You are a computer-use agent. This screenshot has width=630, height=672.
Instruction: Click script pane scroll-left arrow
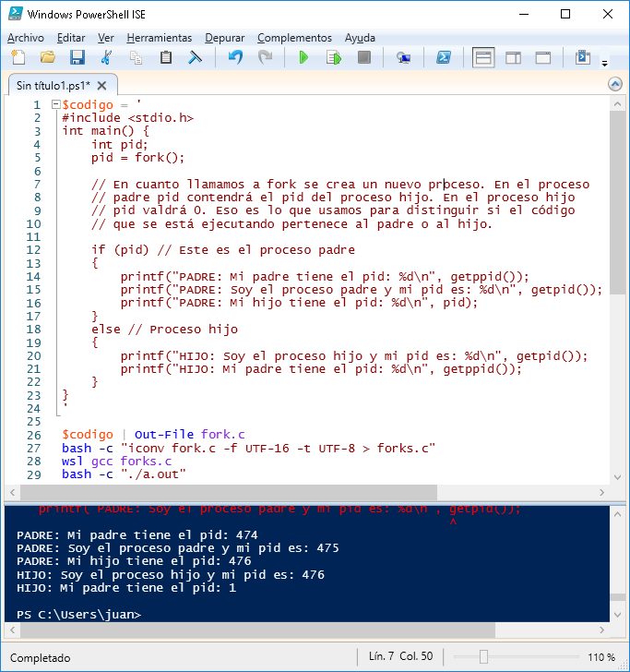(12, 492)
